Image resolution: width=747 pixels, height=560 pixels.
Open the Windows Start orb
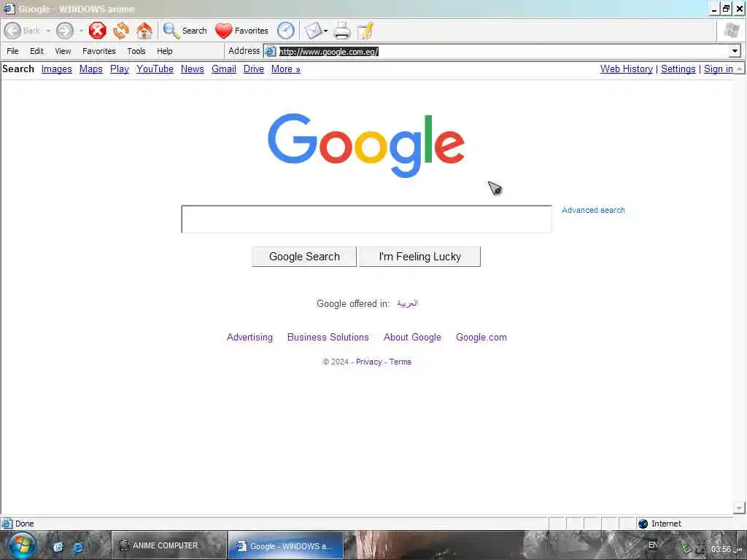[x=21, y=545]
